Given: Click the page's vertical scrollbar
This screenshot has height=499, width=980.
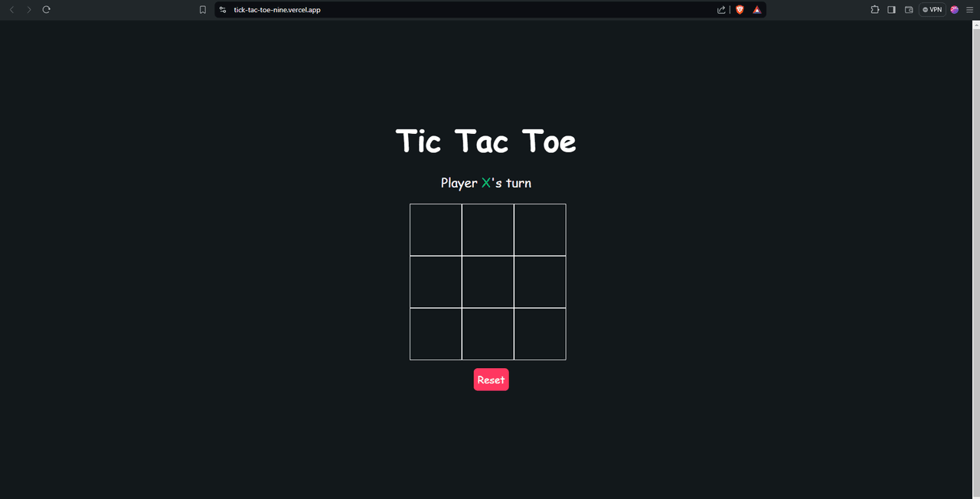Looking at the screenshot, I should pyautogui.click(x=975, y=259).
